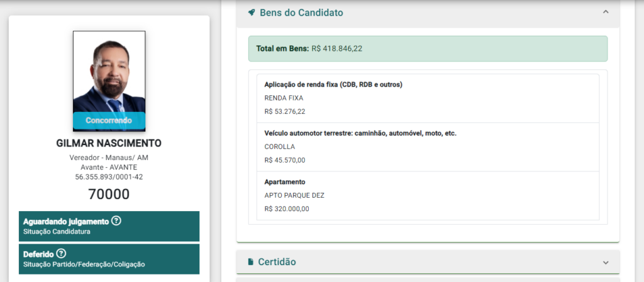Click the rocket icon before Bens do Candidato
Image resolution: width=644 pixels, height=282 pixels.
point(252,13)
